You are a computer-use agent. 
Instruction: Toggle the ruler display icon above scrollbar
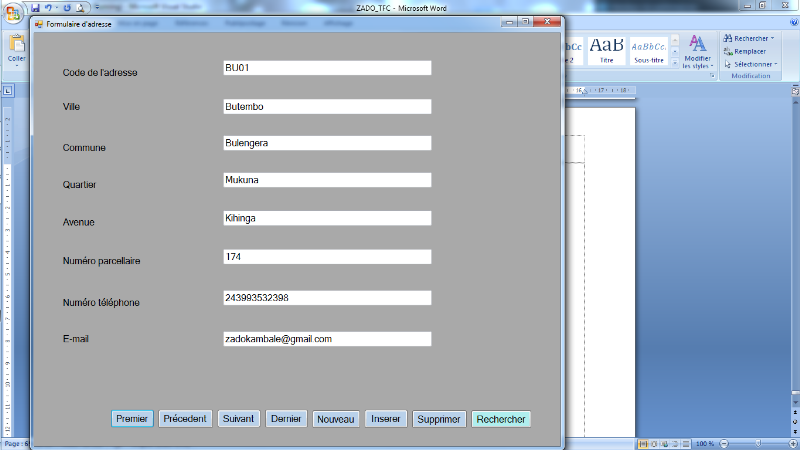(795, 91)
